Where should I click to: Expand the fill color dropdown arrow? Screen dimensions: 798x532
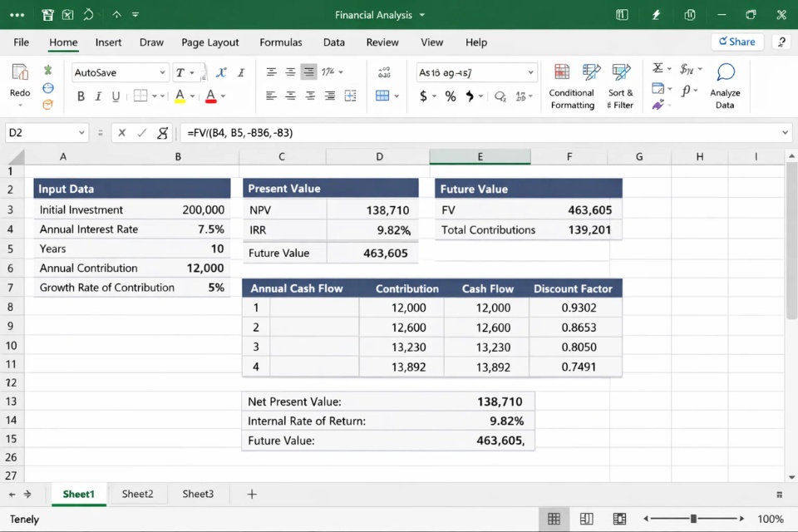[192, 96]
